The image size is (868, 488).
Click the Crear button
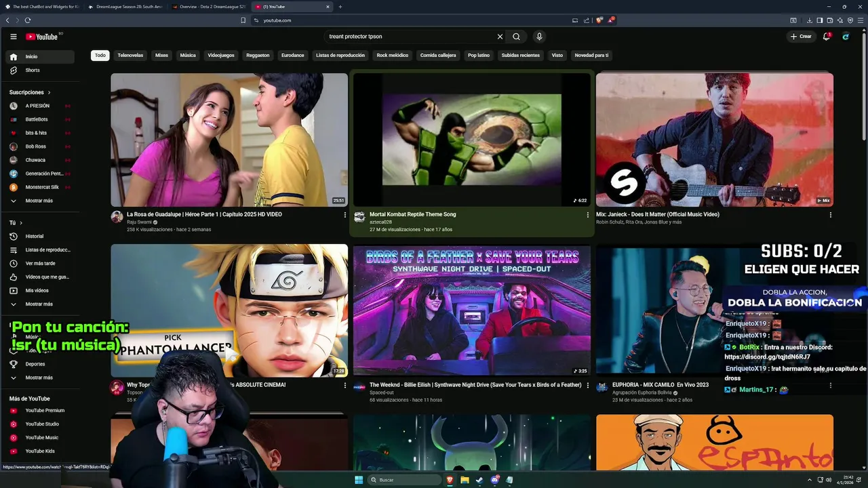[801, 37]
